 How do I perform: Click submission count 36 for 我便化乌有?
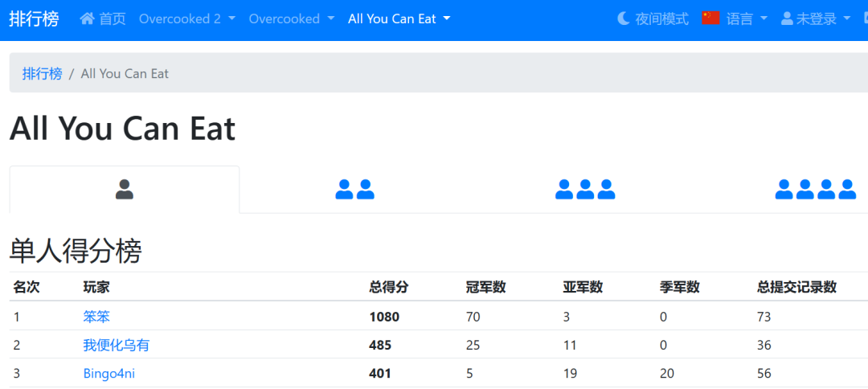coord(764,346)
